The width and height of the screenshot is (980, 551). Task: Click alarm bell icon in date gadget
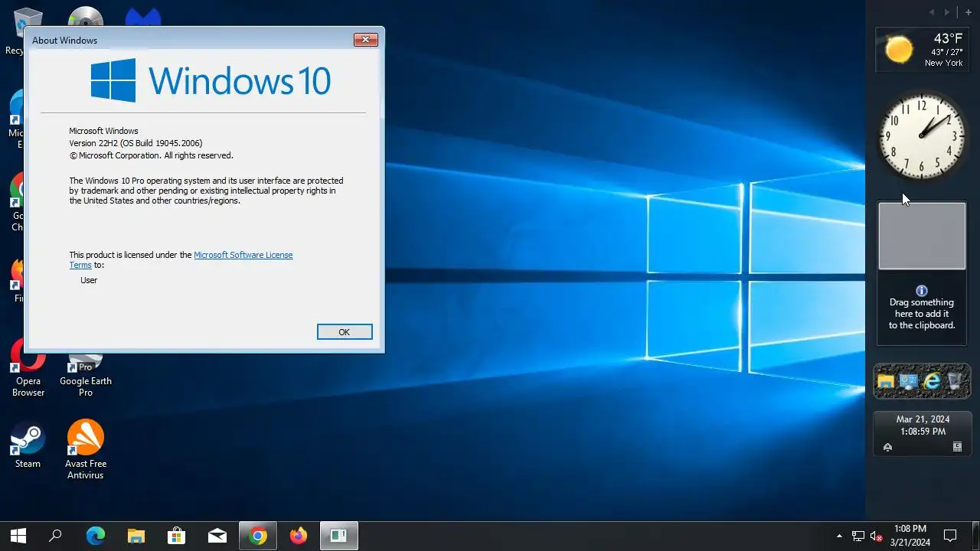[x=887, y=447]
